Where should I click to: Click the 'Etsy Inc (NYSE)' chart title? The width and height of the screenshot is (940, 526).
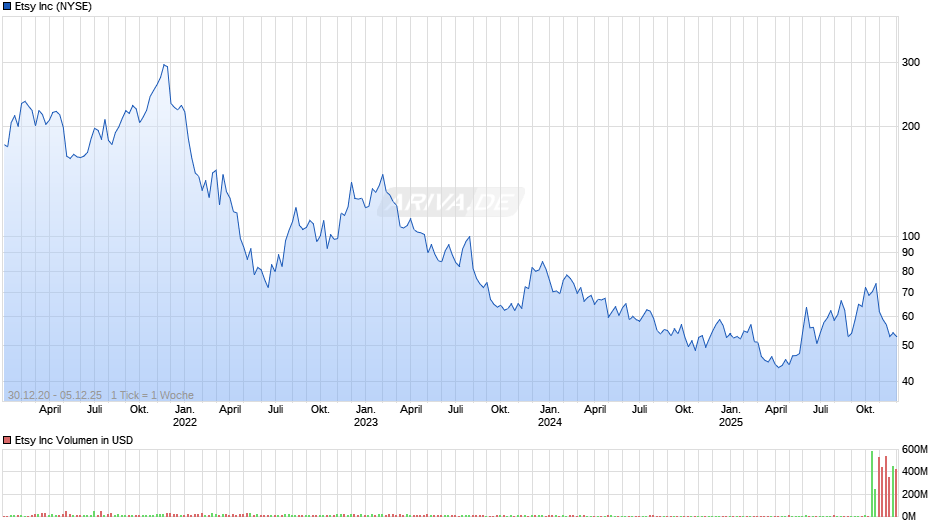click(53, 7)
